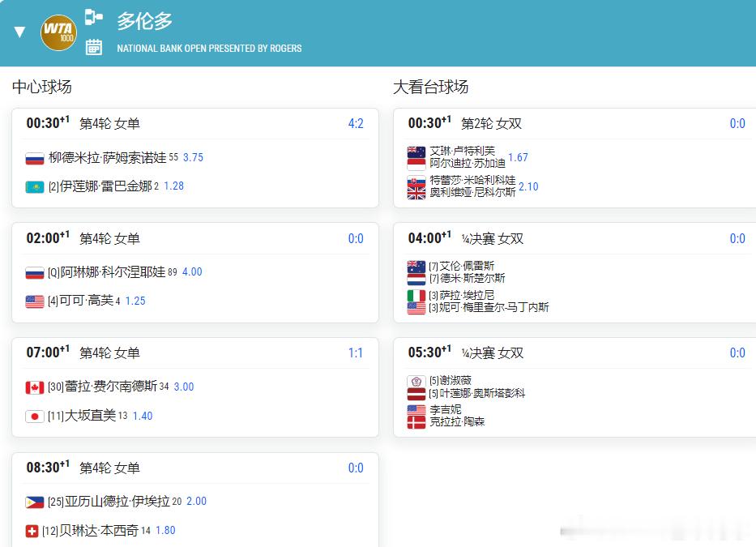
Task: Click Chinese Taipei flag beside 谢淑薇
Action: 416,381
